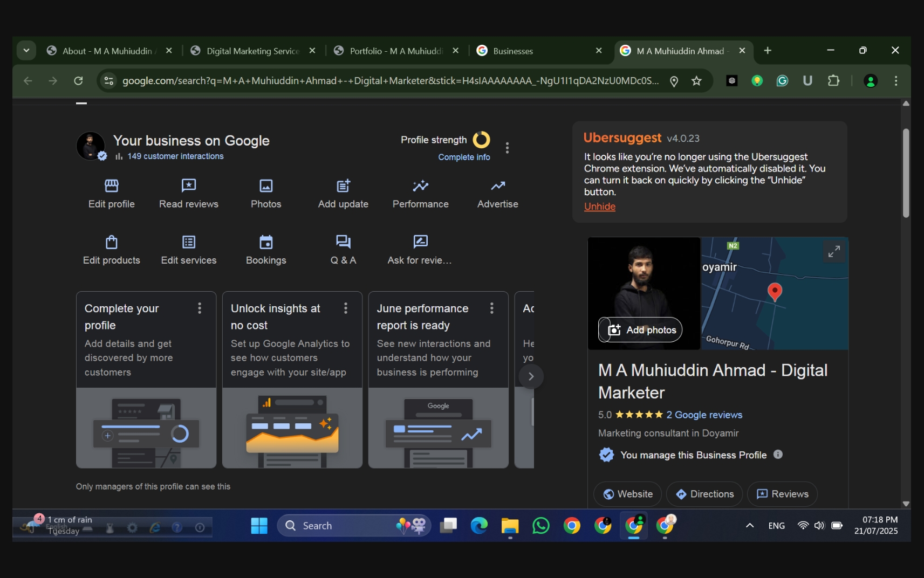The height and width of the screenshot is (578, 924).
Task: Switch to the Businesses tab
Action: (x=539, y=51)
